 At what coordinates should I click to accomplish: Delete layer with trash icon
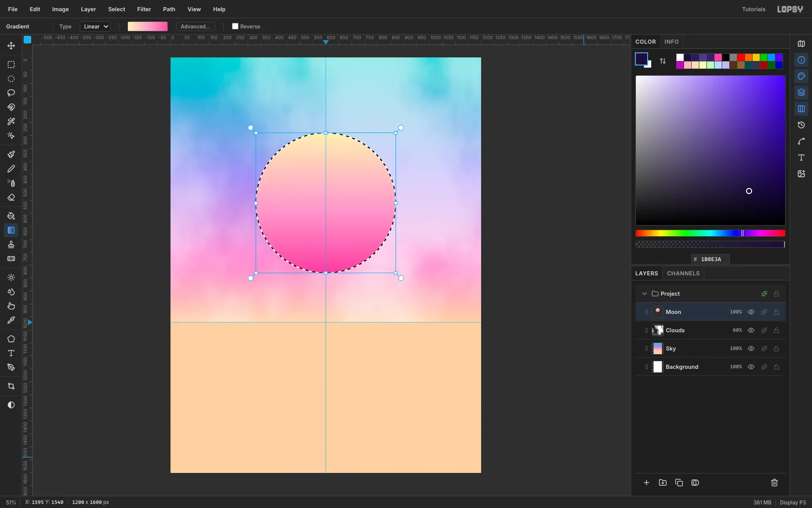click(774, 483)
